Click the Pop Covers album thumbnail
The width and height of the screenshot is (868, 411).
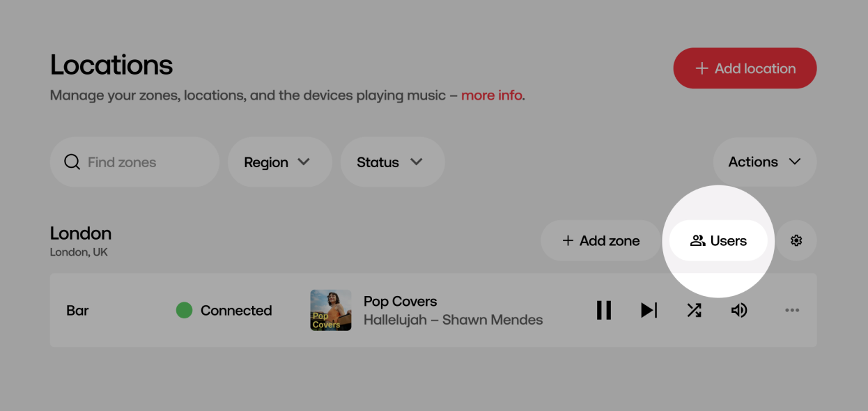click(x=331, y=310)
